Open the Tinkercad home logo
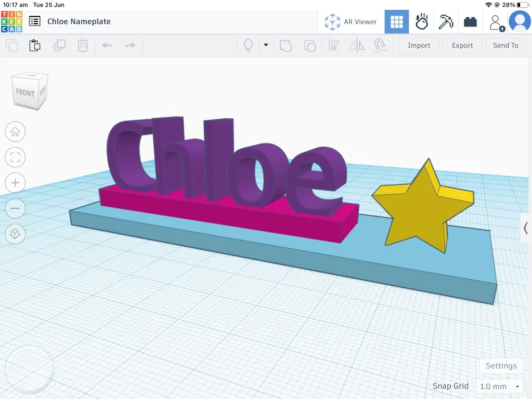The image size is (532, 399). pyautogui.click(x=11, y=21)
